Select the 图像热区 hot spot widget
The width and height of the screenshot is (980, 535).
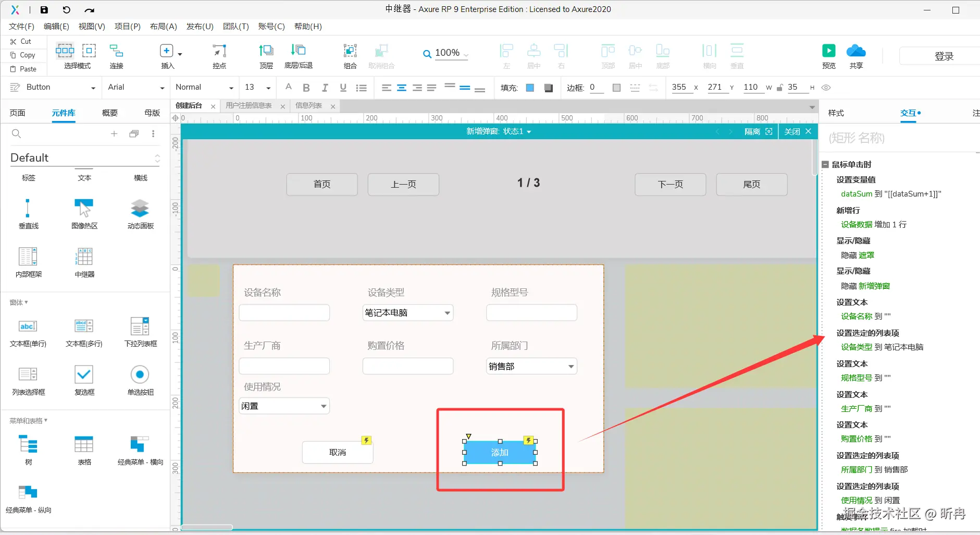pyautogui.click(x=84, y=214)
